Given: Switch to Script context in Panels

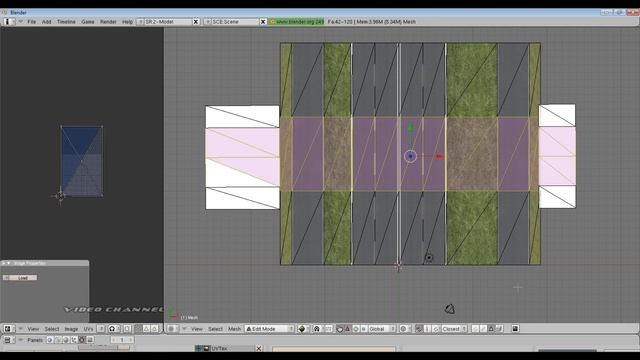Looking at the screenshot, I should pos(58,340).
